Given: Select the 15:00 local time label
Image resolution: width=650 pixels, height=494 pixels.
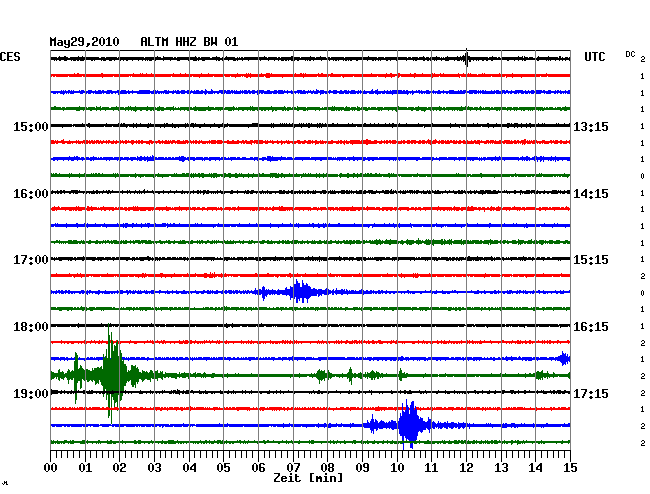Looking at the screenshot, I should pyautogui.click(x=31, y=127).
